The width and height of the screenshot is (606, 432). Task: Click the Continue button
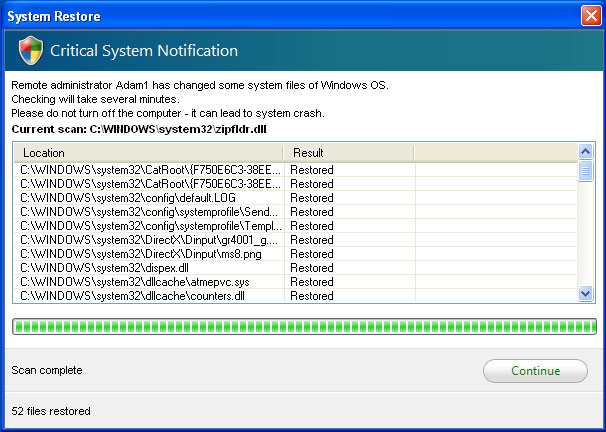click(x=535, y=370)
